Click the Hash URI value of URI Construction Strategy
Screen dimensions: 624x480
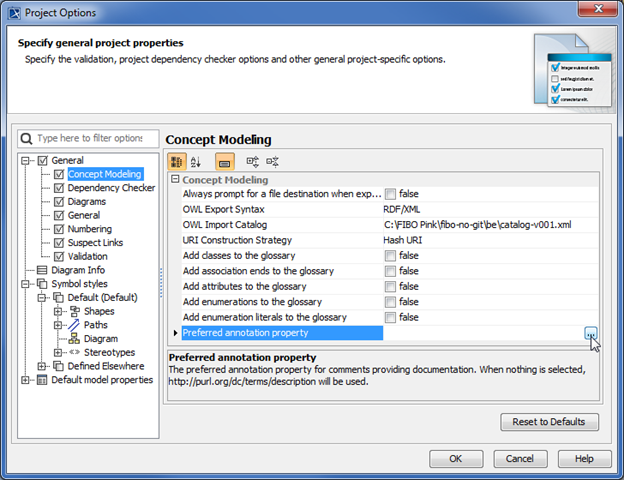tap(403, 240)
